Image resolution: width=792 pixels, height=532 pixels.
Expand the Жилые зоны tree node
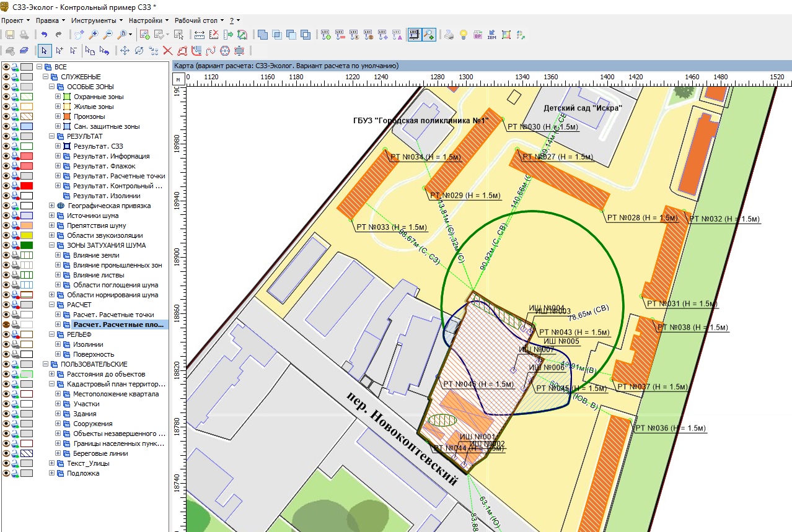point(58,107)
